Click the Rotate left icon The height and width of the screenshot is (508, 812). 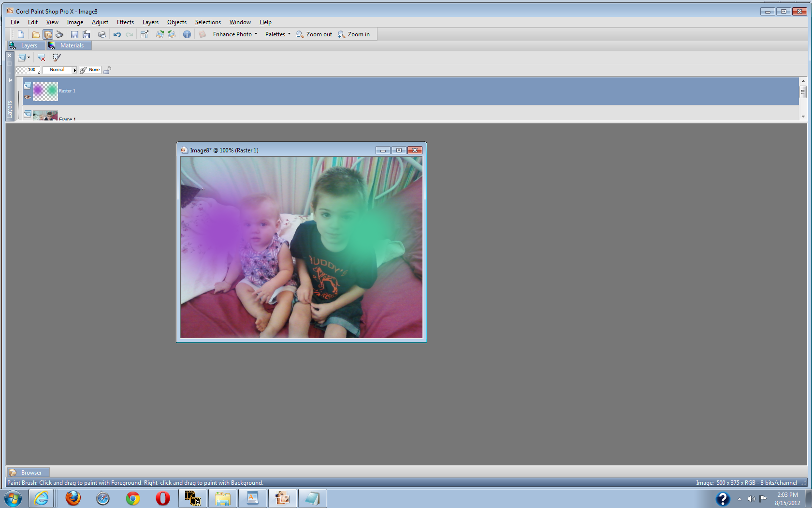click(171, 34)
